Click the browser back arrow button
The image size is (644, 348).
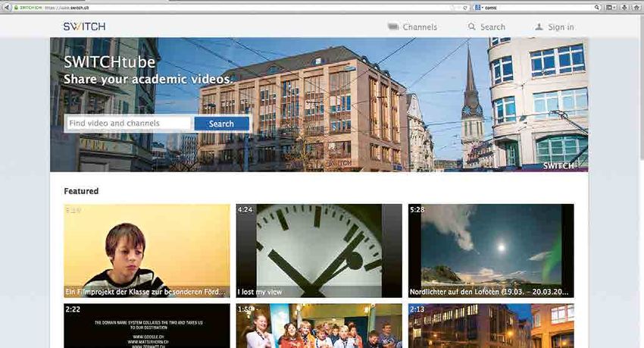point(6,8)
